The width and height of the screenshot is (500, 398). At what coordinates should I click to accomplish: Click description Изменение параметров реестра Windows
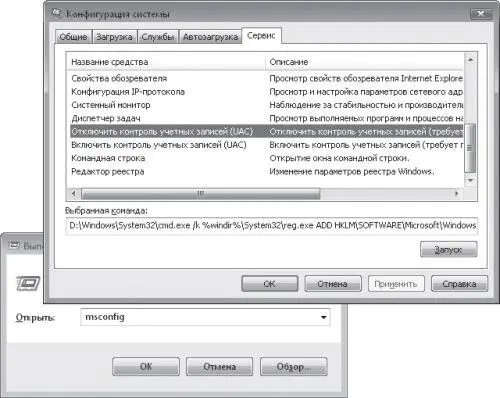pyautogui.click(x=351, y=172)
